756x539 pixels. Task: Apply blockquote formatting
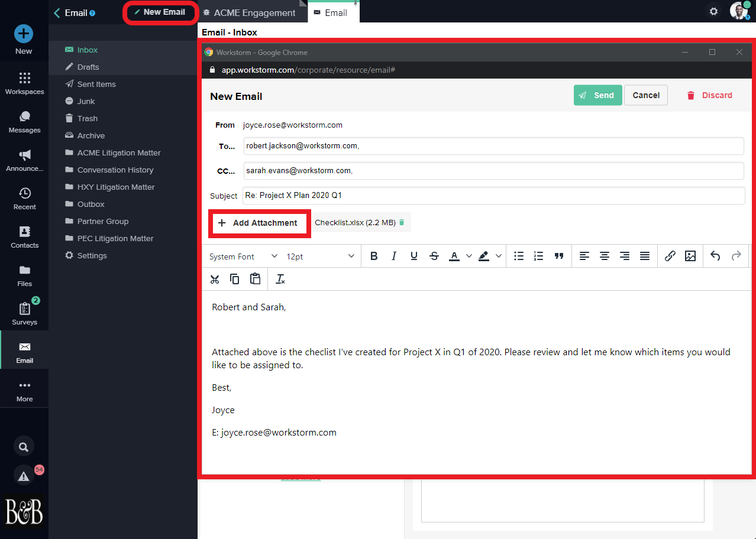[x=558, y=256]
